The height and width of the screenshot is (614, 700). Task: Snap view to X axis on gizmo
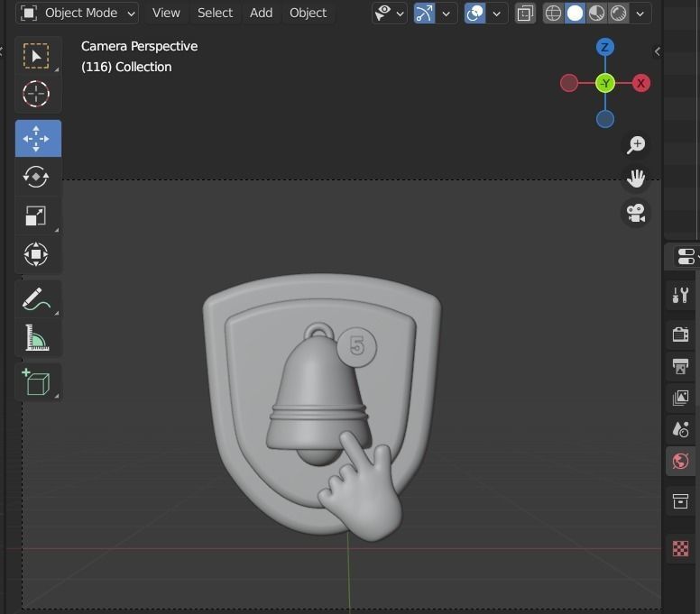(641, 83)
